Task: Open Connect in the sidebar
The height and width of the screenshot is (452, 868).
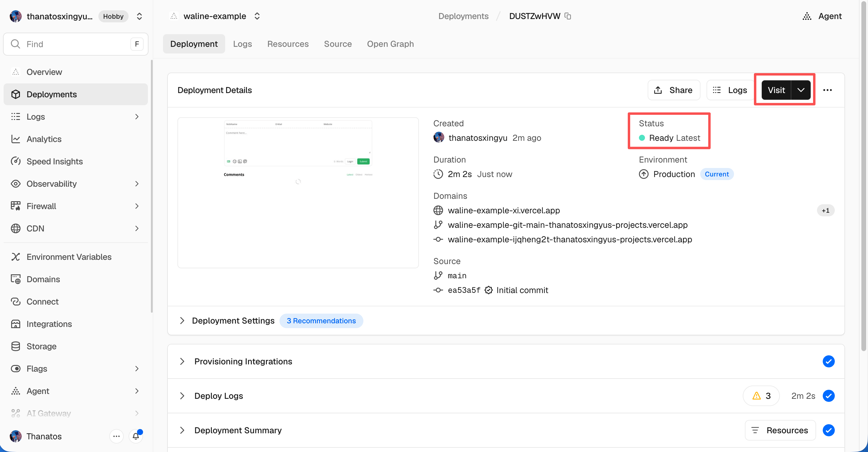Action: (75, 301)
